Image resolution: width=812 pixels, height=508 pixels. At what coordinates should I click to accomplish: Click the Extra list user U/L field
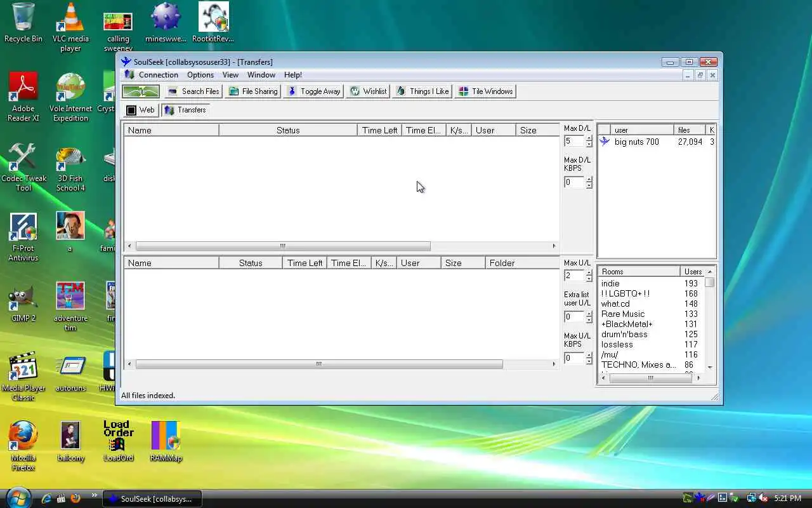(574, 316)
